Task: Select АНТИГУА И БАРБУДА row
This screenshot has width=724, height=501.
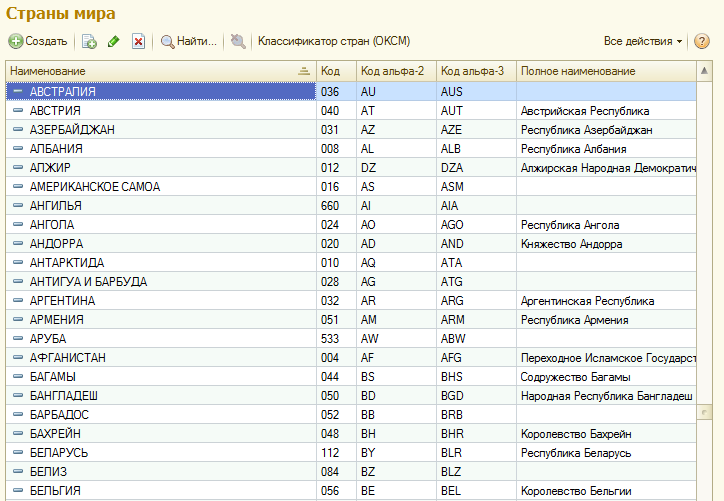Action: point(351,282)
